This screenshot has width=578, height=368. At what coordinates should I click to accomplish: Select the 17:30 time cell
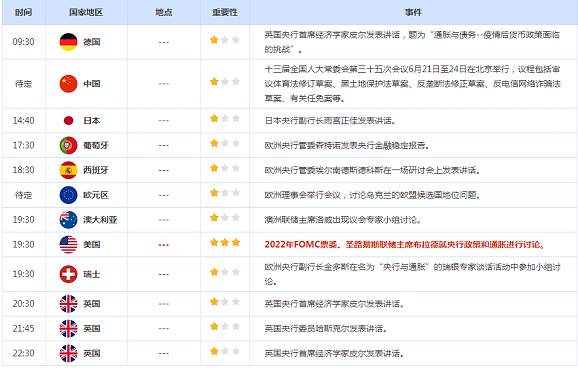coord(24,145)
